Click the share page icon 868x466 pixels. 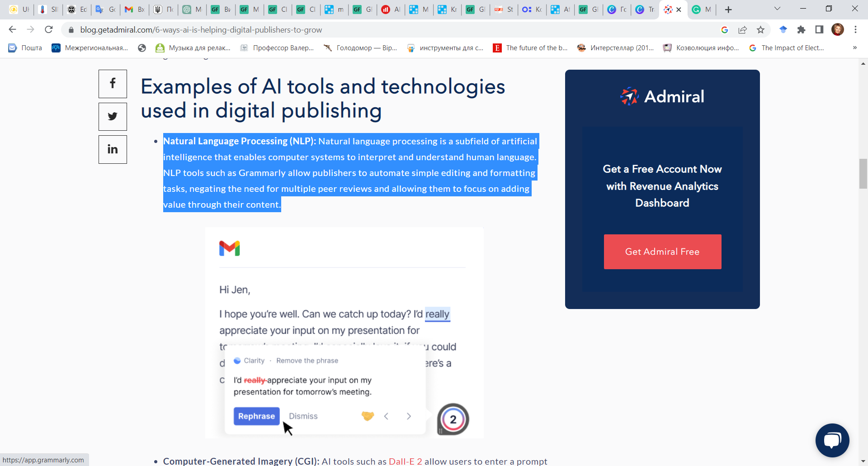[x=743, y=30]
